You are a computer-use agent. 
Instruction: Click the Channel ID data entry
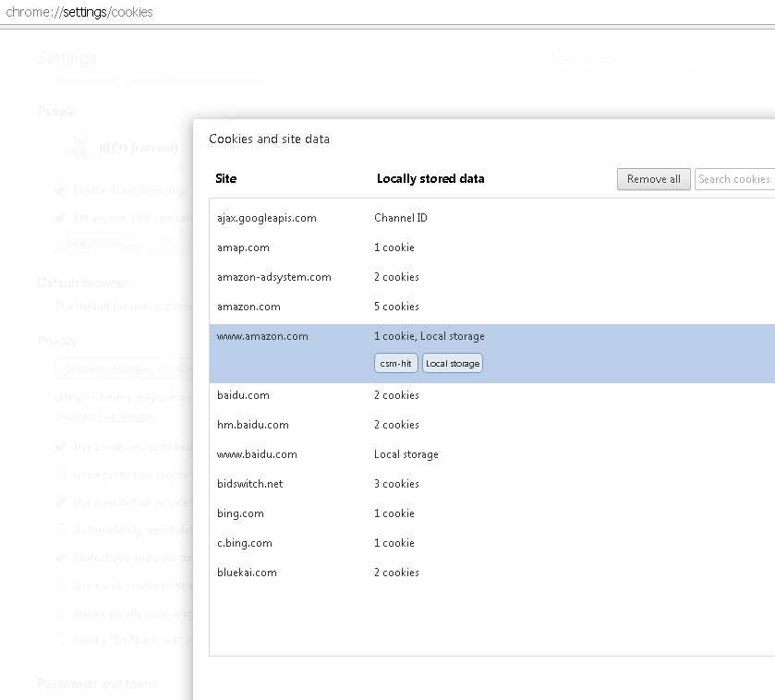(x=401, y=218)
